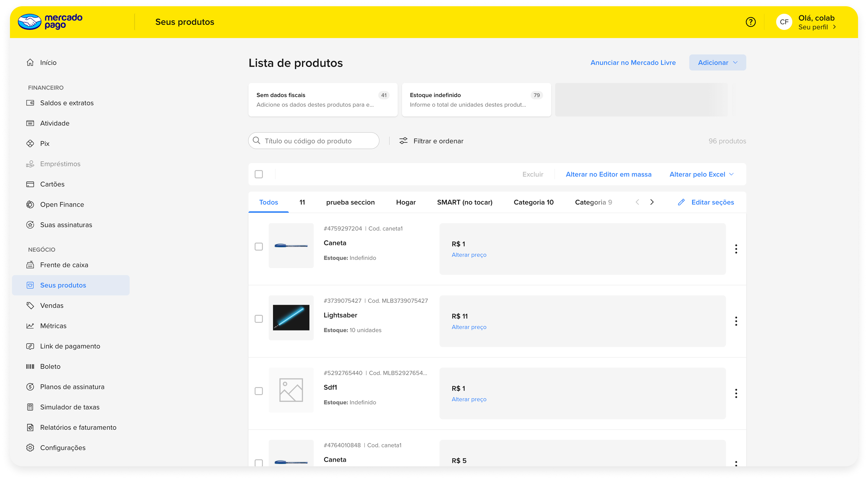Click Alterar preço for Sdf1
Screen dimensions: 868x480
pyautogui.click(x=469, y=399)
